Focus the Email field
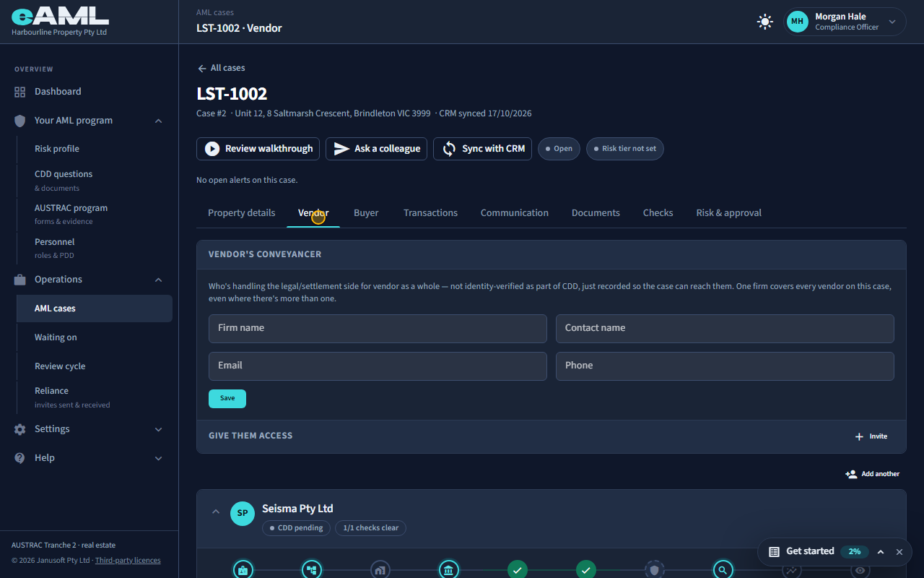 pyautogui.click(x=378, y=366)
